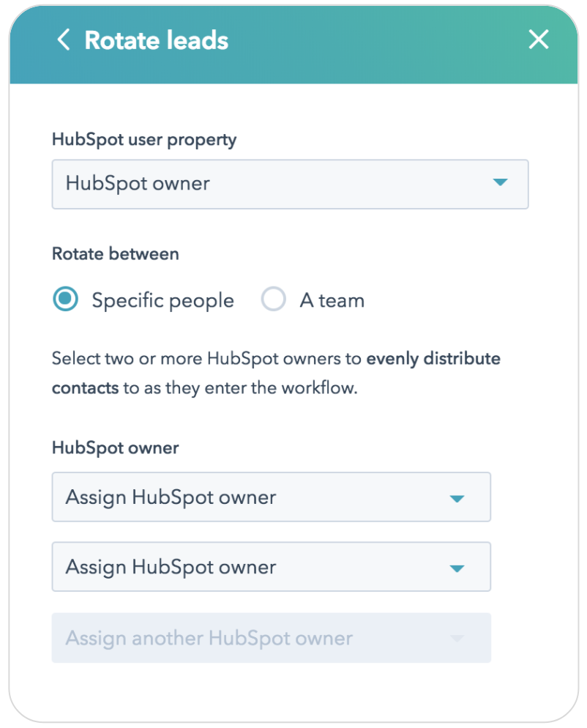Image resolution: width=587 pixels, height=728 pixels.
Task: Click the HubSpot user property label
Action: coord(144,139)
